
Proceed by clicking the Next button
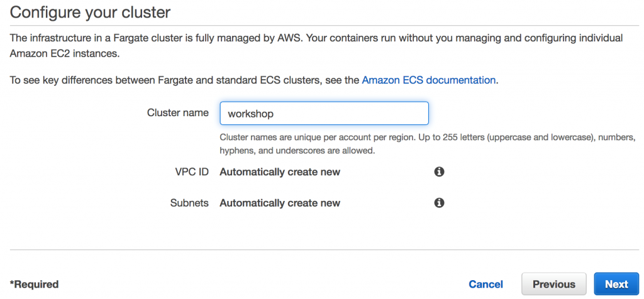(616, 284)
